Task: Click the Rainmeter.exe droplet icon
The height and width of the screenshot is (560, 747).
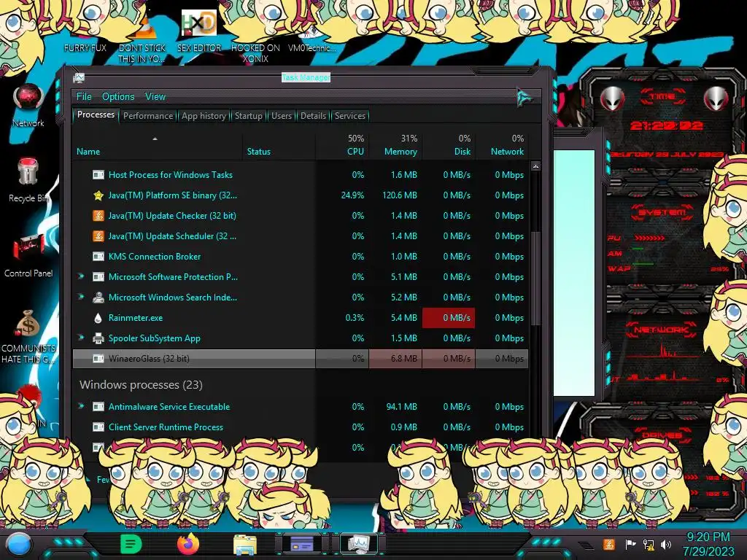Action: (x=98, y=318)
